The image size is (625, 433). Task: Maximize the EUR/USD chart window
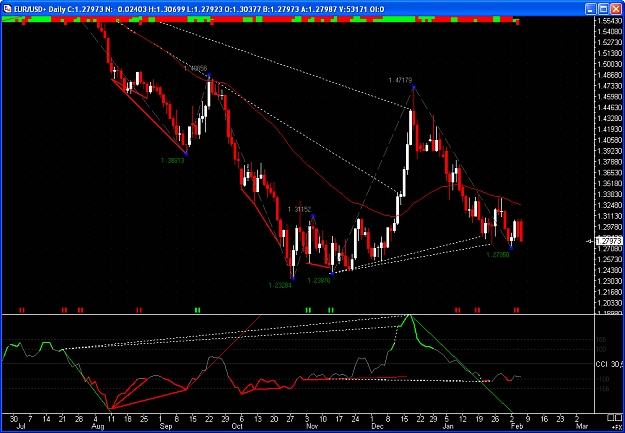click(x=603, y=8)
